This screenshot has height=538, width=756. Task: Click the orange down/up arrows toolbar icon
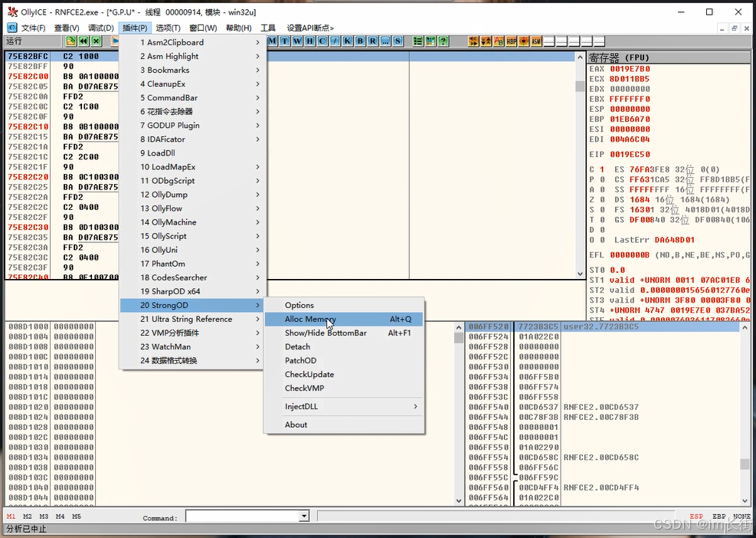tap(486, 41)
